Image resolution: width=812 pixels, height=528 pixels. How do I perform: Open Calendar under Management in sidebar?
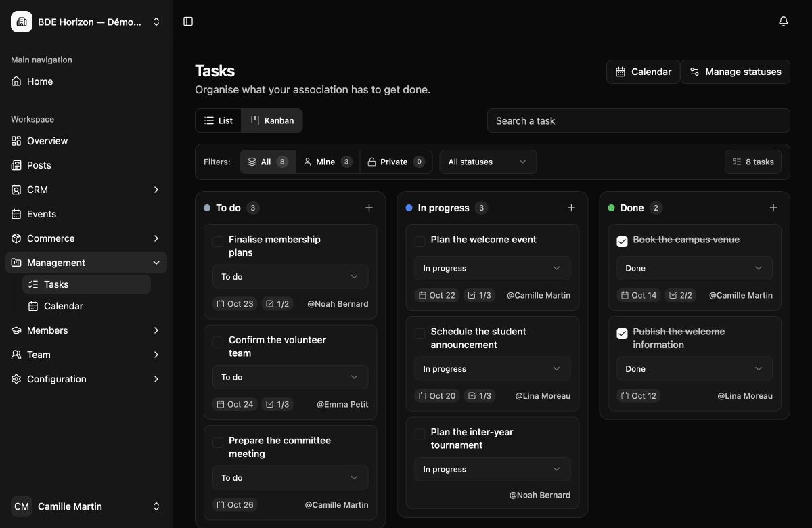coord(87,306)
